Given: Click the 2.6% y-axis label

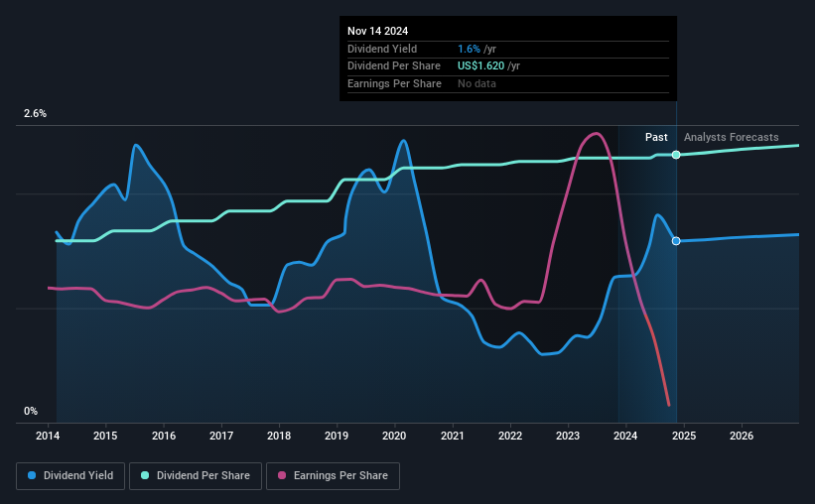Looking at the screenshot, I should [x=35, y=113].
